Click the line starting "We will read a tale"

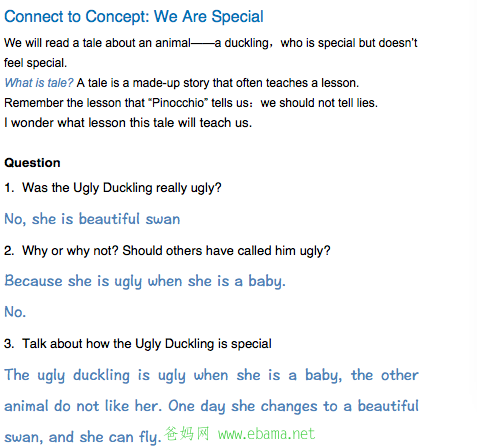point(211,43)
